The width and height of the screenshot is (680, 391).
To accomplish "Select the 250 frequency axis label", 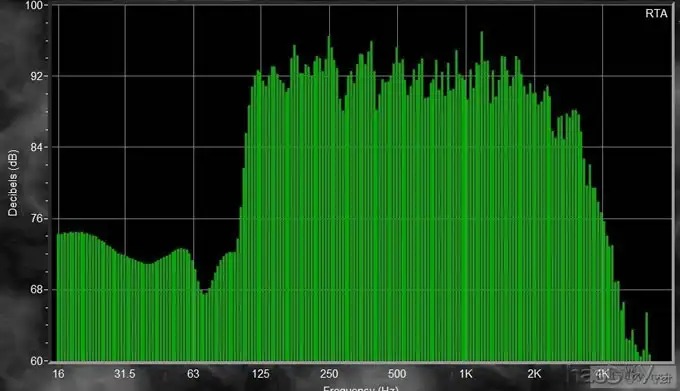I will [329, 374].
